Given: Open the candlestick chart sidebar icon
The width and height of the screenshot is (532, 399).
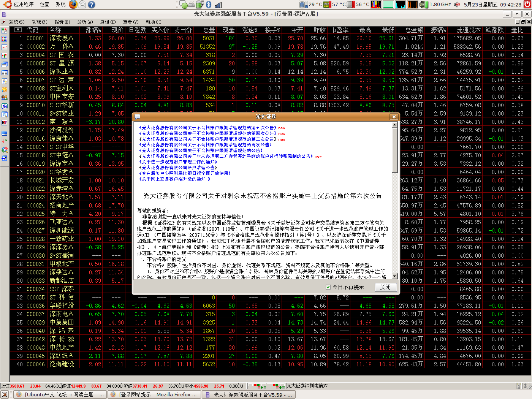Looking at the screenshot, I should (4, 55).
